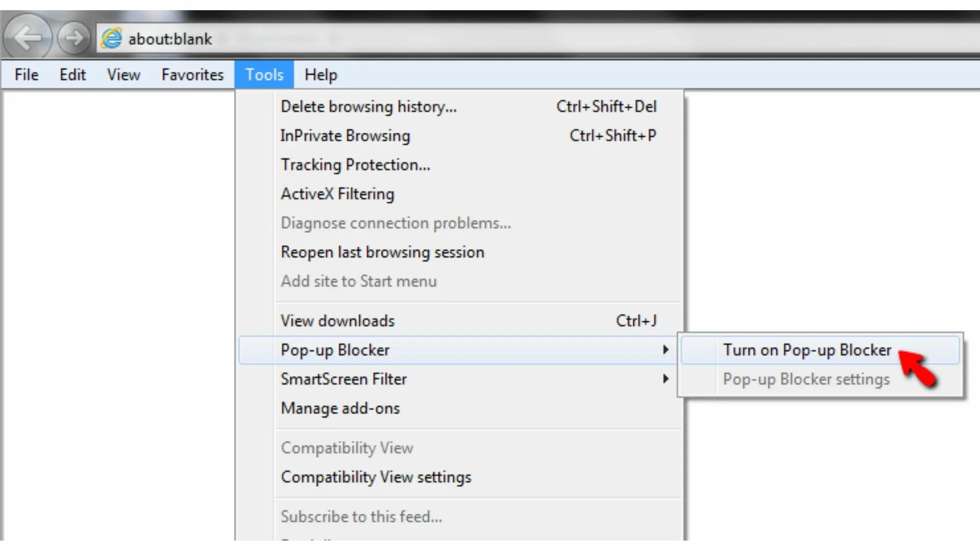Image resolution: width=980 pixels, height=551 pixels.
Task: Click the browser Back arrow button
Action: 28,37
